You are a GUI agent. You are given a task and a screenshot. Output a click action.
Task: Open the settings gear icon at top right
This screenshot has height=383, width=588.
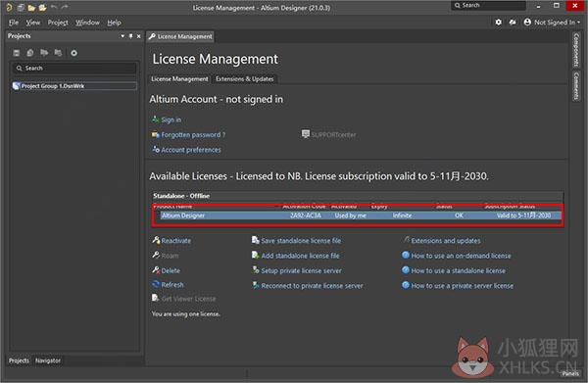tap(499, 23)
